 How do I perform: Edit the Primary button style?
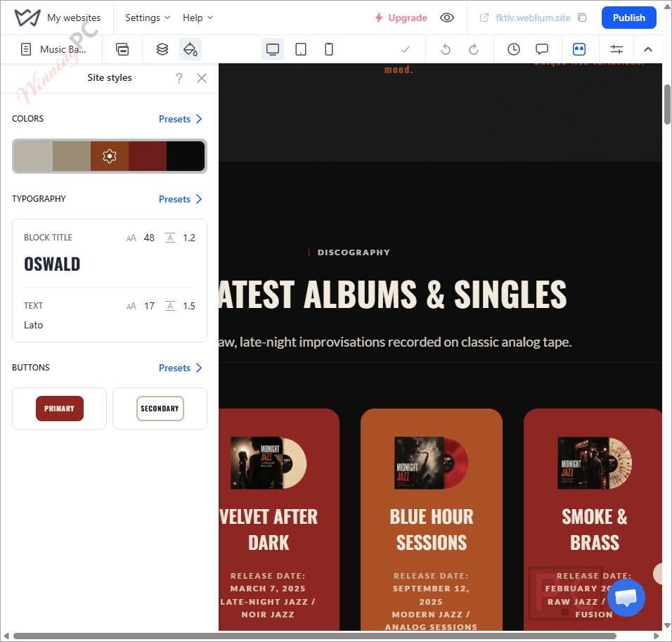(x=60, y=409)
